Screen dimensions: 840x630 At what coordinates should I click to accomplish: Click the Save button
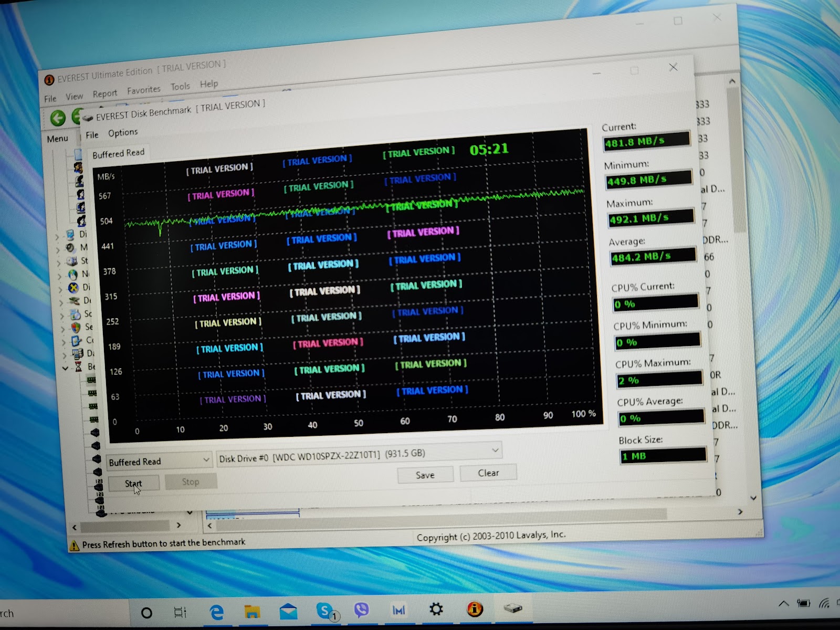click(425, 475)
